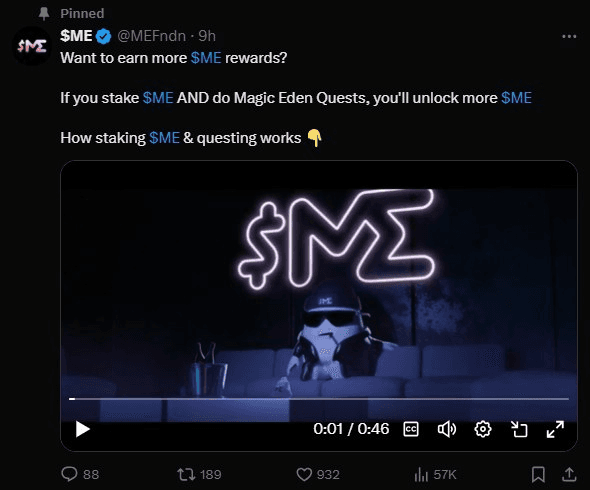Viewport: 590px width, 490px height.
Task: Bookmark this pinned tweet
Action: click(x=538, y=474)
